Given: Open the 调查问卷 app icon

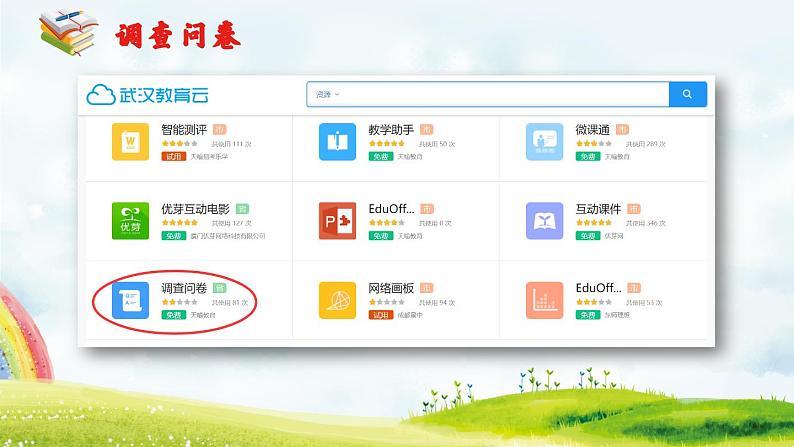Looking at the screenshot, I should pos(130,300).
